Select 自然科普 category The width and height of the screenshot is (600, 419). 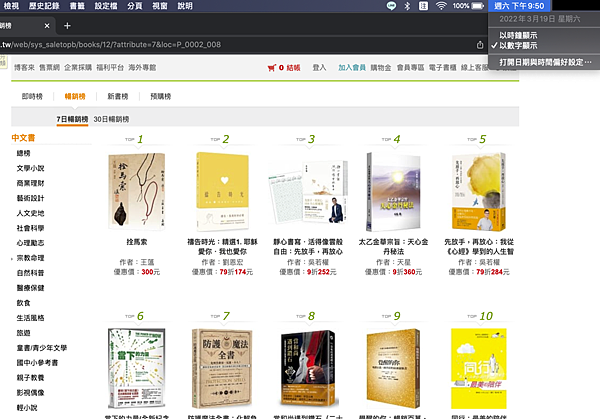[30, 273]
